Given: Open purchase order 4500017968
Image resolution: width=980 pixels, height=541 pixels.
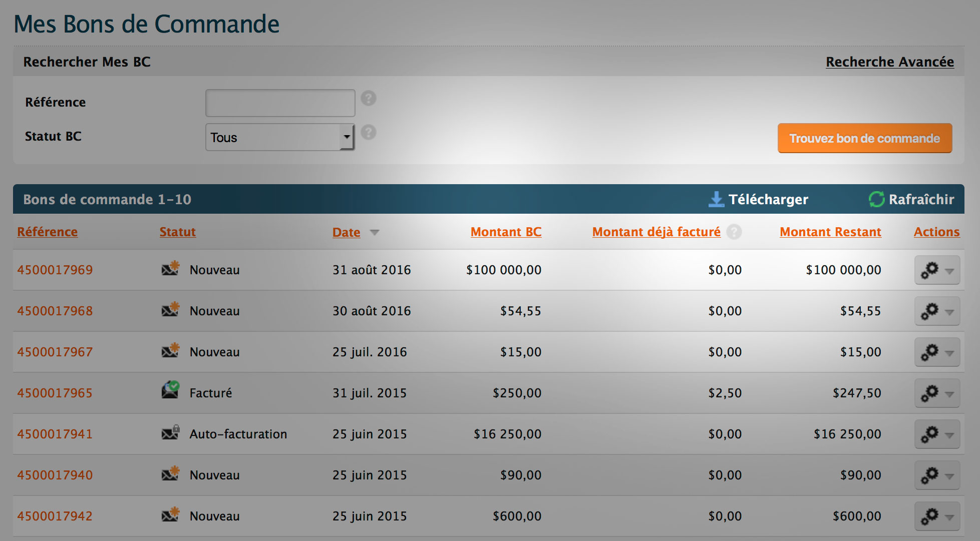Looking at the screenshot, I should point(55,311).
